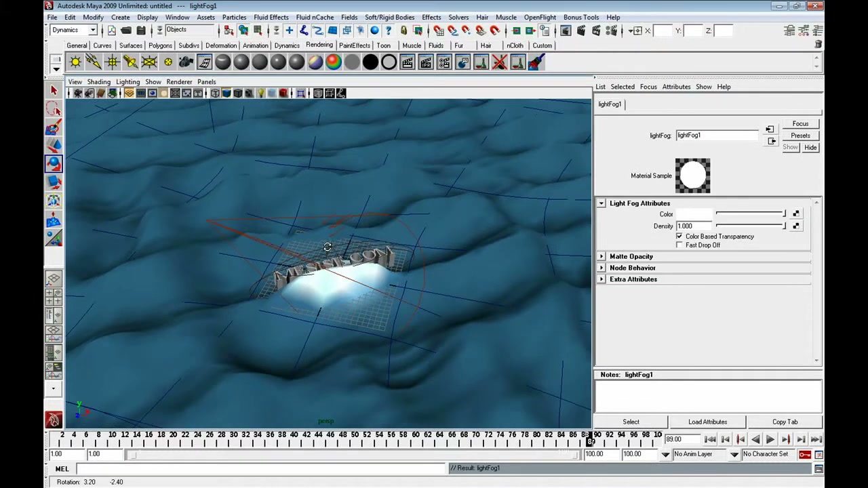Open the auto keyframe red key icon
This screenshot has height=488, width=868.
tap(805, 454)
